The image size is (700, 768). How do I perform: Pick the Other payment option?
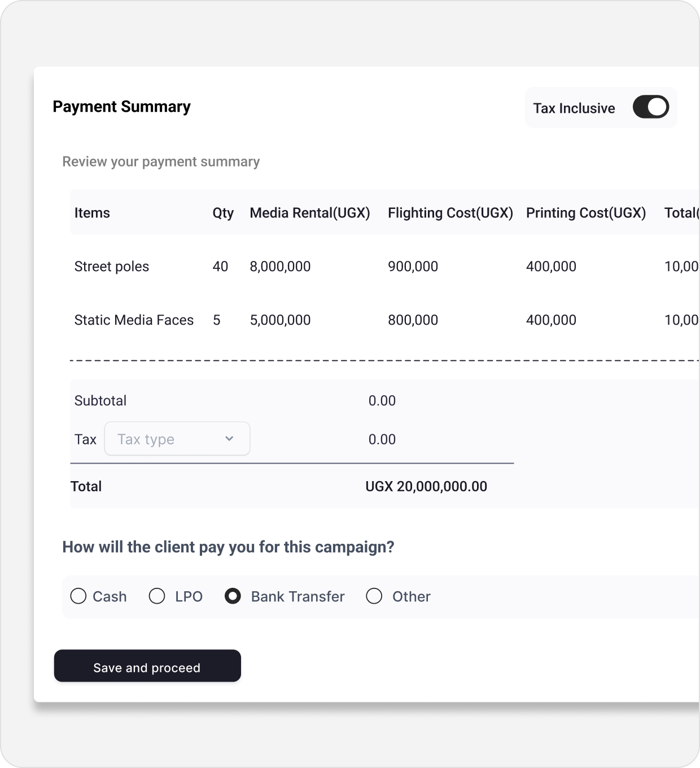[x=374, y=596]
